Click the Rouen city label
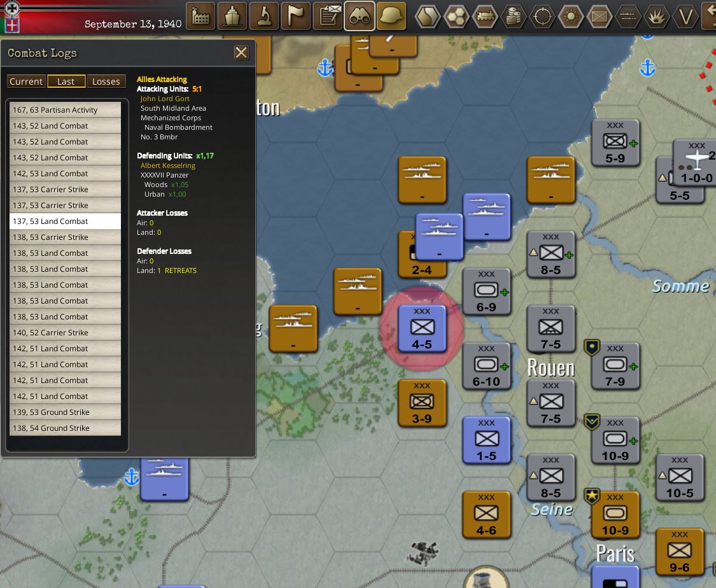This screenshot has height=588, width=716. 551,368
